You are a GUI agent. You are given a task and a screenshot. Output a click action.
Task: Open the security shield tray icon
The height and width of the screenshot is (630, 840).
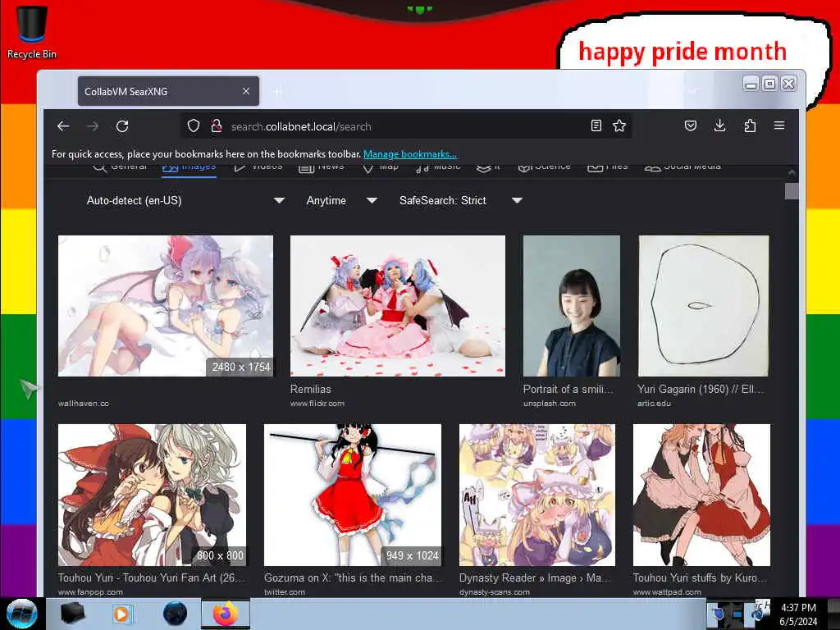[717, 614]
